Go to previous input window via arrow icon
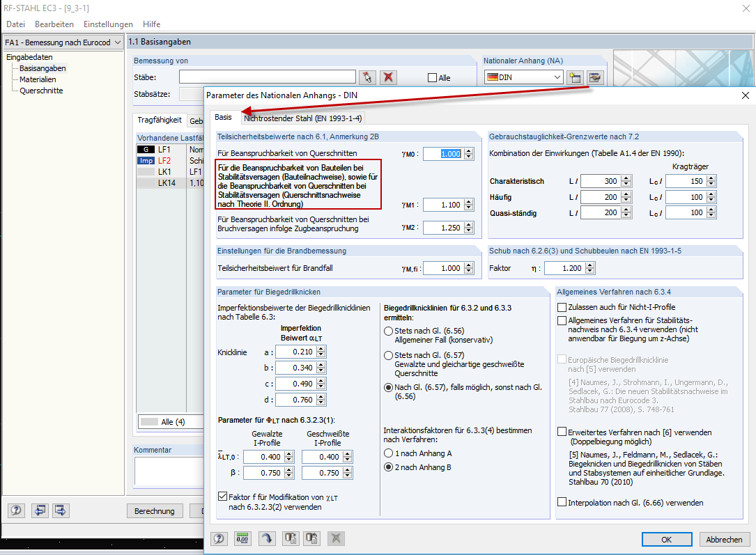The image size is (756, 555). [40, 510]
